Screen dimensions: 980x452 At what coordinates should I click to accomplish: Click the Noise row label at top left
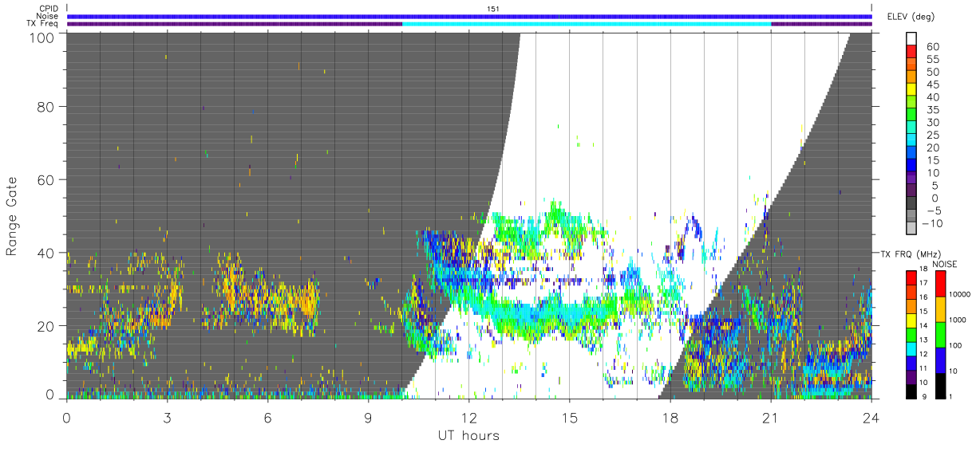[x=49, y=16]
